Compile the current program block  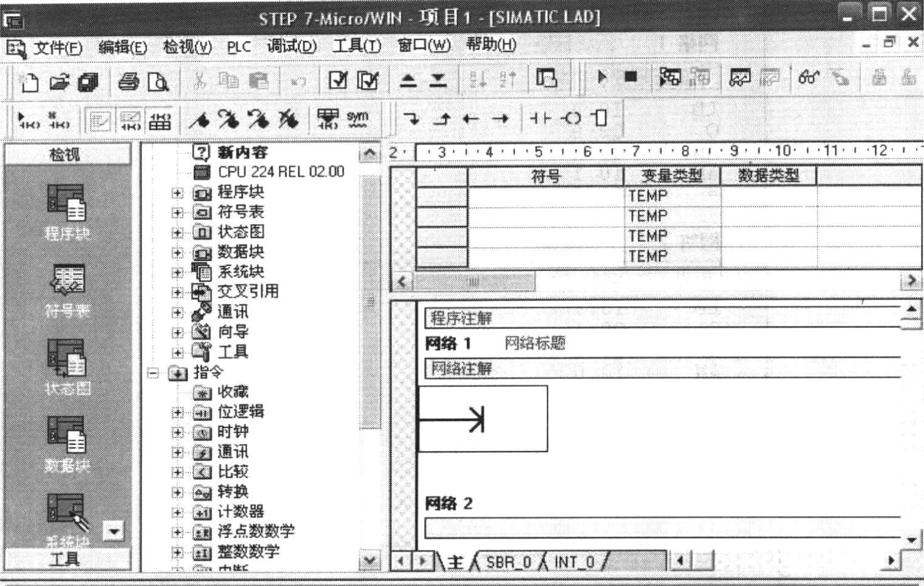[338, 80]
